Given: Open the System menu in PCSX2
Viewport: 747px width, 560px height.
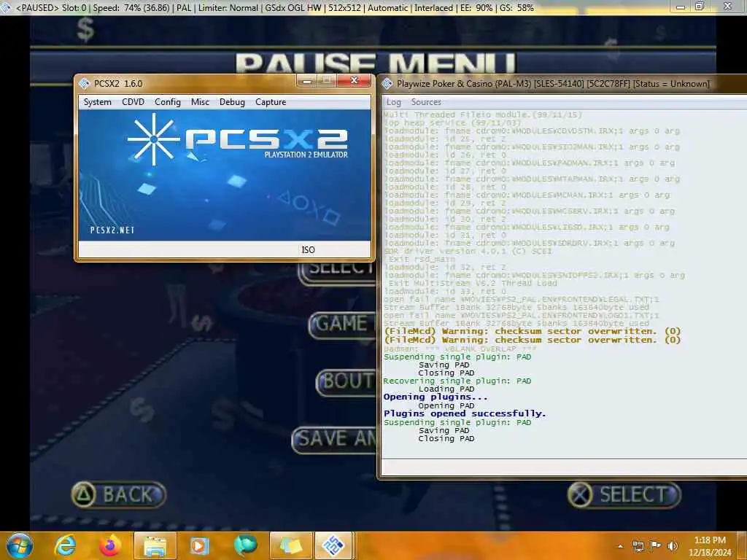Looking at the screenshot, I should (97, 102).
